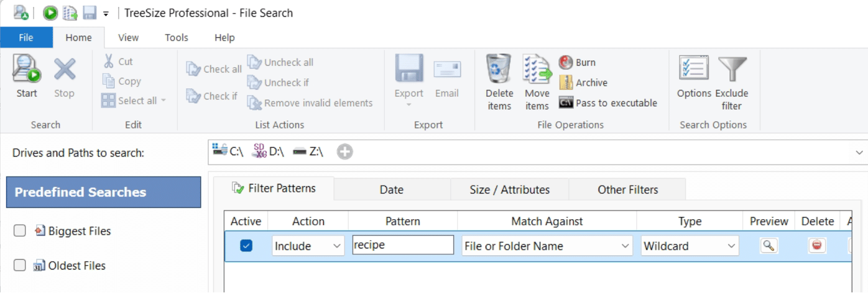The image size is (868, 293).
Task: Open the View ribbon tab
Action: (x=128, y=37)
